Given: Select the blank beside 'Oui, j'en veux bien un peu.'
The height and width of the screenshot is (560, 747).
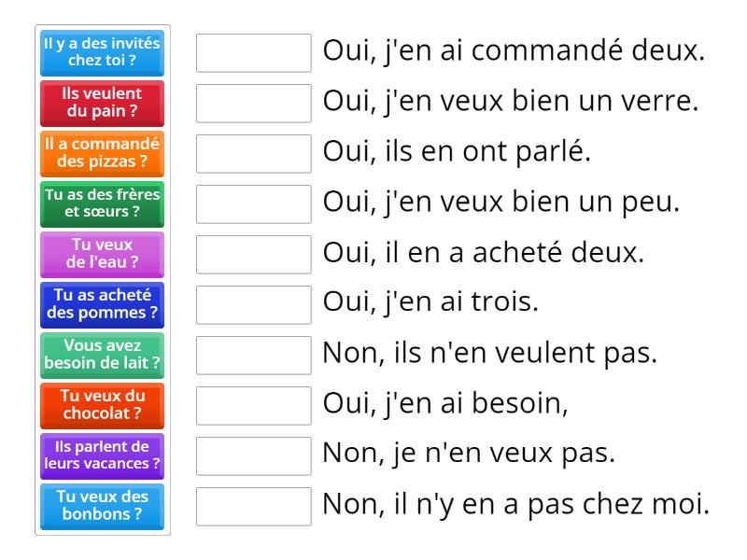Looking at the screenshot, I should 253,205.
